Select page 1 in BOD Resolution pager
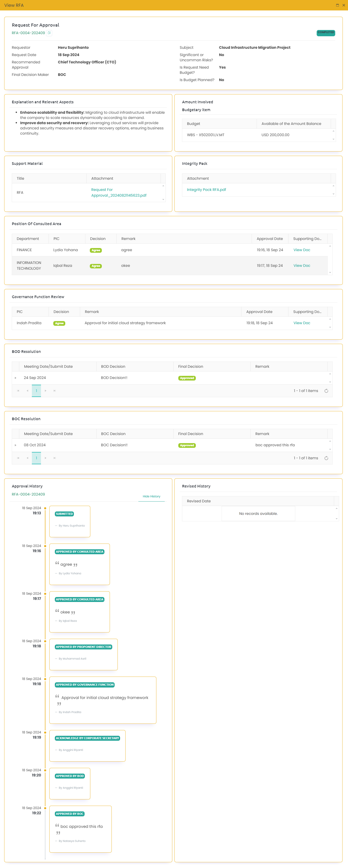The width and height of the screenshot is (348, 868). [x=37, y=391]
